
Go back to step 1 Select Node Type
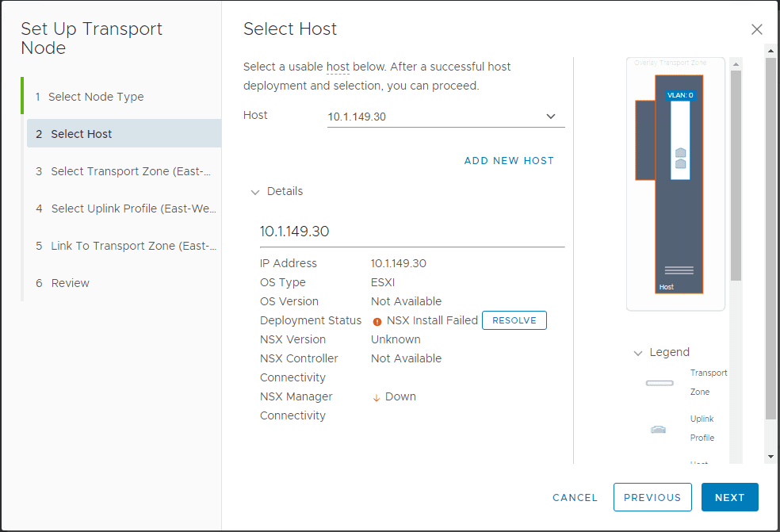click(x=96, y=95)
